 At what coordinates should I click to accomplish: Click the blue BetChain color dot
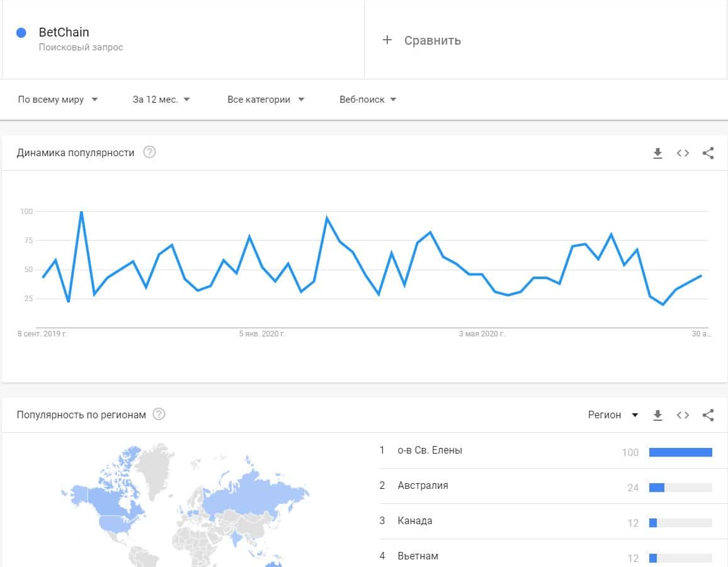(x=21, y=33)
